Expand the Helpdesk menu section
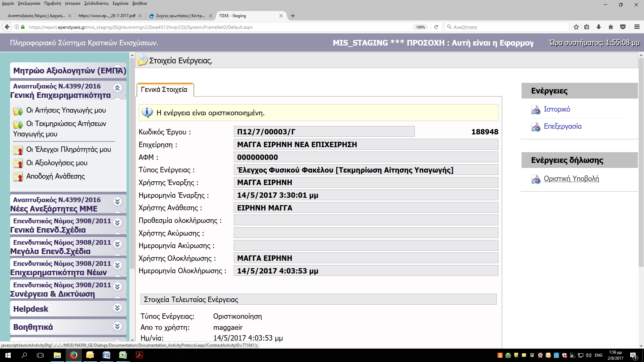This screenshot has width=644, height=362. 117,308
